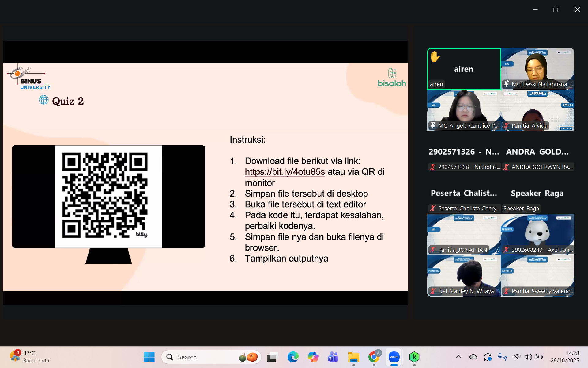The width and height of the screenshot is (588, 368).
Task: Open Microsoft Edge from the taskbar
Action: click(x=293, y=357)
